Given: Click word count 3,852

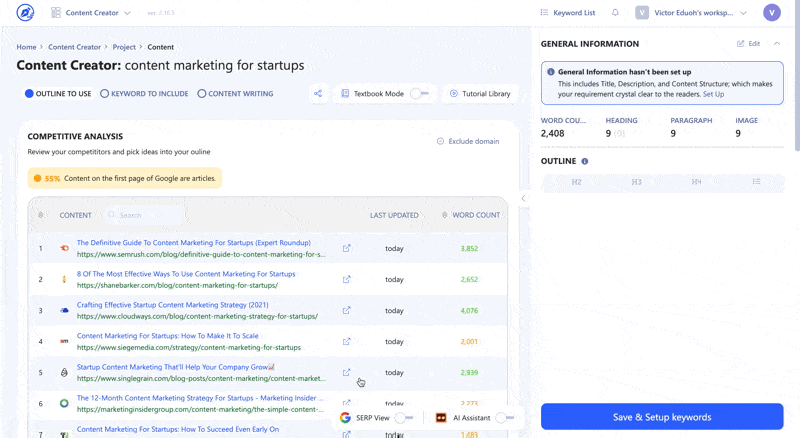Looking at the screenshot, I should point(469,249).
